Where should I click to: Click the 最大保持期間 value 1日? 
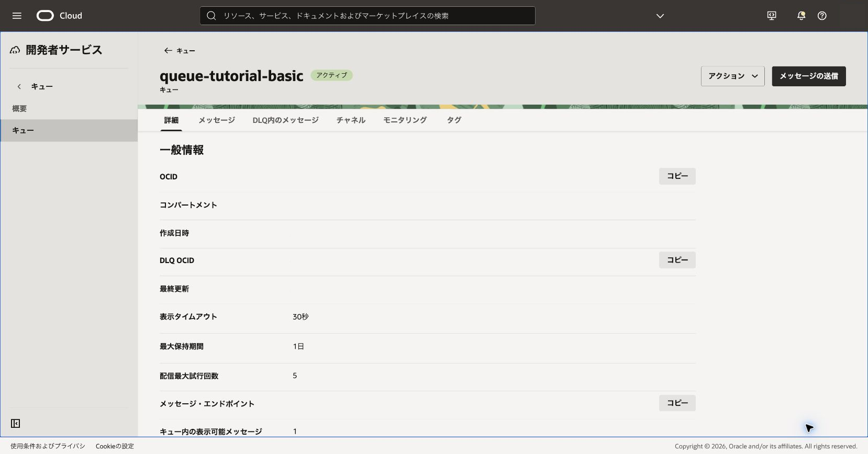pos(298,346)
